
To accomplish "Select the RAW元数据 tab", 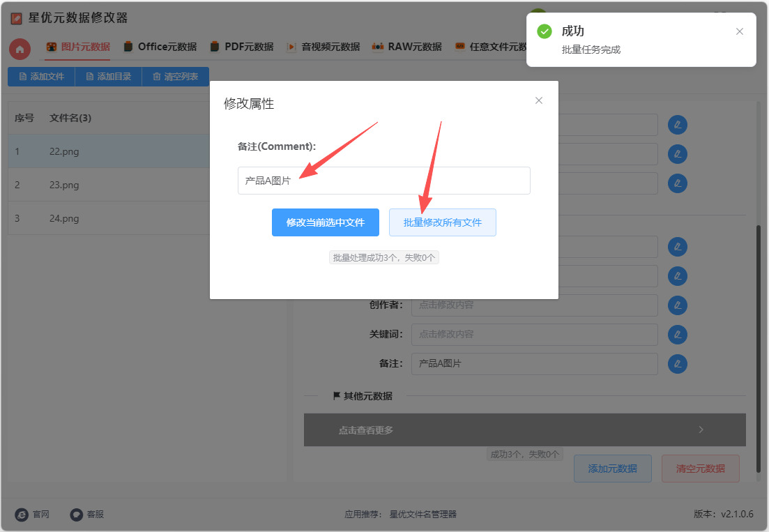I will click(x=407, y=47).
